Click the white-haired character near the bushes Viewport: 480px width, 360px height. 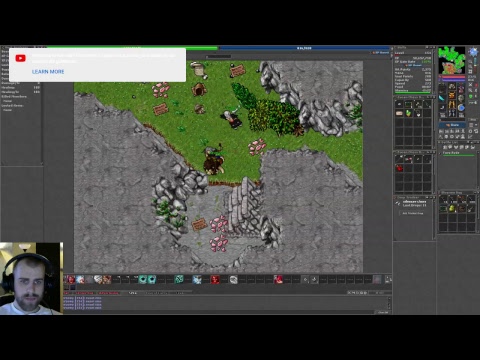point(232,118)
